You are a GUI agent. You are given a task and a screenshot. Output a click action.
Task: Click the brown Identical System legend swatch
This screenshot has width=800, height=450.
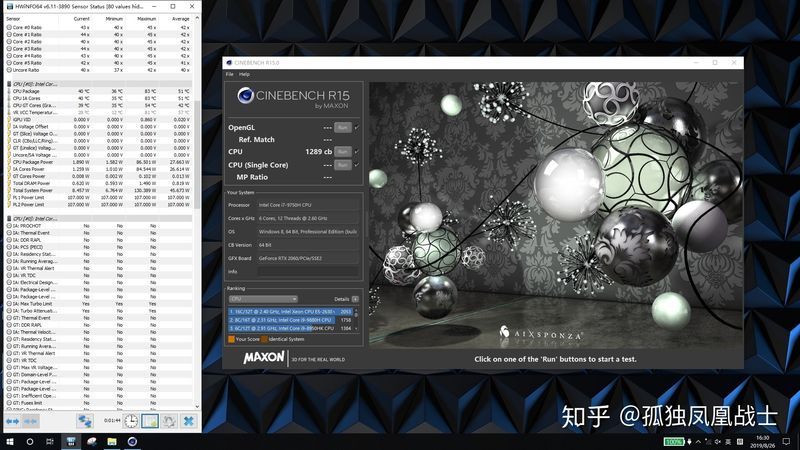264,339
